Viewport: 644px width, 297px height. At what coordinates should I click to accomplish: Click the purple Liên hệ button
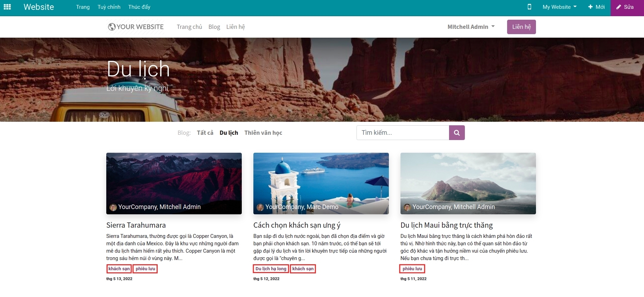pyautogui.click(x=521, y=27)
